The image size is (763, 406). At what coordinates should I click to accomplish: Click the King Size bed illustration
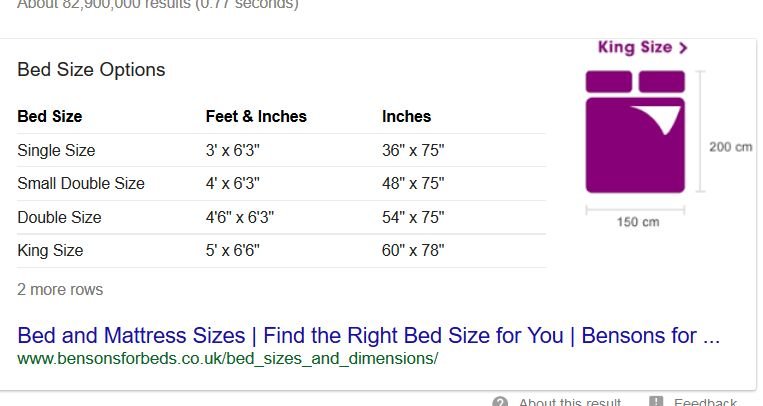[635, 131]
